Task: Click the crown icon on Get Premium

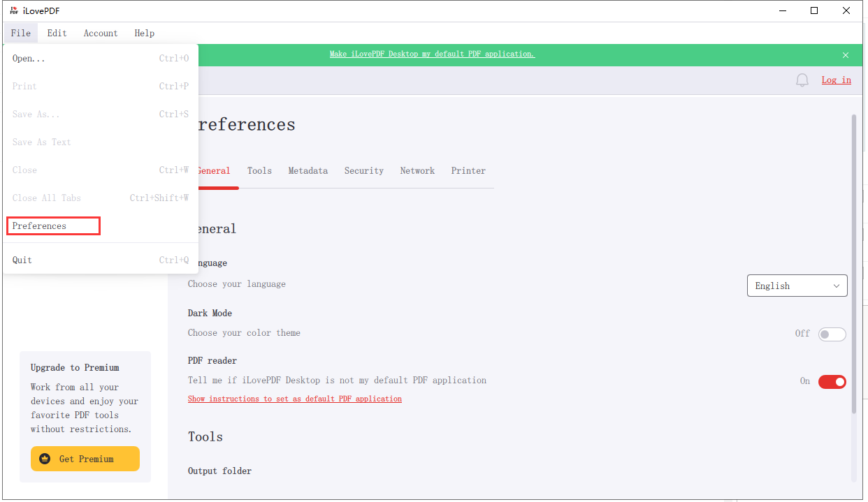Action: 45,459
